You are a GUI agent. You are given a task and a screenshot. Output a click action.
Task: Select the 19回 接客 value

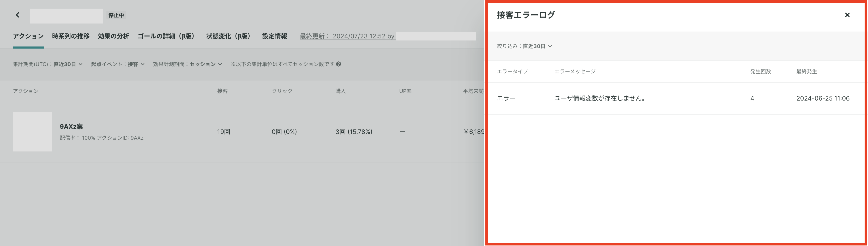click(x=224, y=132)
